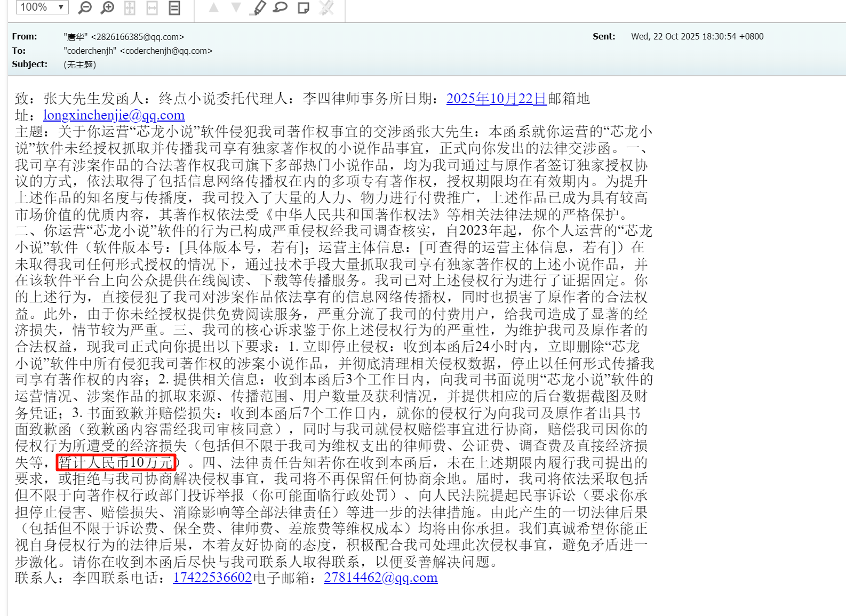
Task: Click the subject line (无主题)
Action: pyautogui.click(x=79, y=65)
